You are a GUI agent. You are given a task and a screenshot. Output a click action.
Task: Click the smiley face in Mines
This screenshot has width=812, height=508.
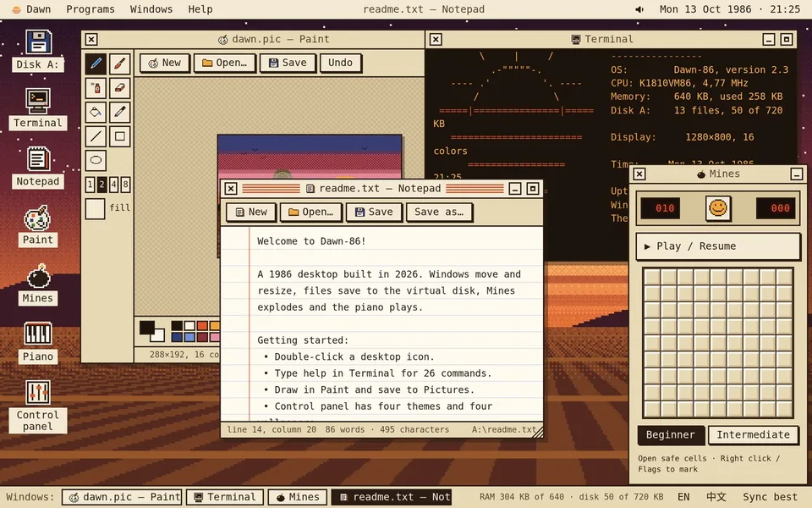(718, 208)
